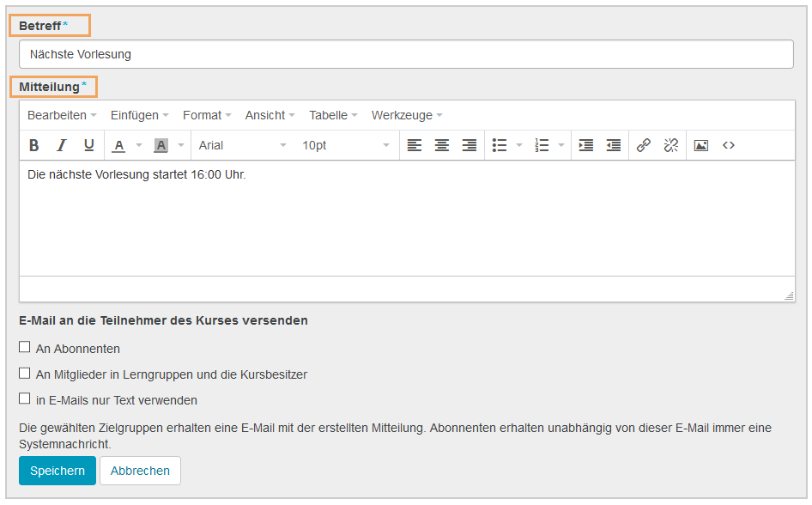Viewport: 812px width, 505px height.
Task: Enable 'in E-Mails nur Text verwenden'
Action: (25, 399)
